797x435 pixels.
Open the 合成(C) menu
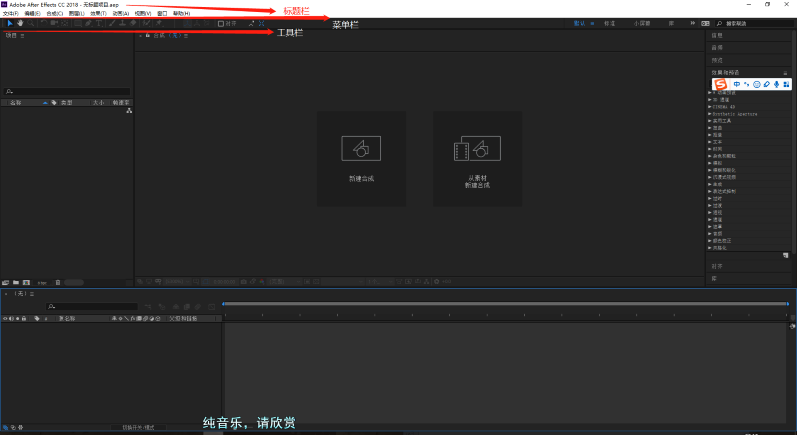(54, 14)
